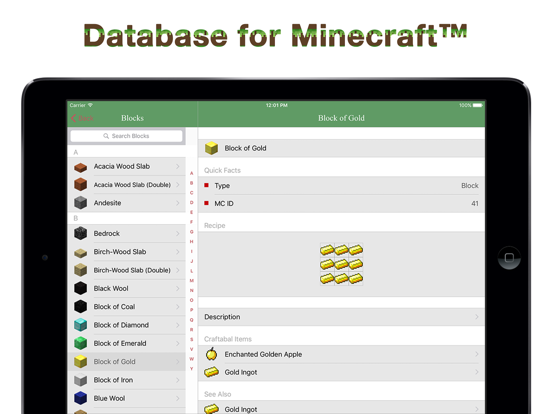Open the Block of Emerald entry
Image resolution: width=552 pixels, height=414 pixels.
127,343
